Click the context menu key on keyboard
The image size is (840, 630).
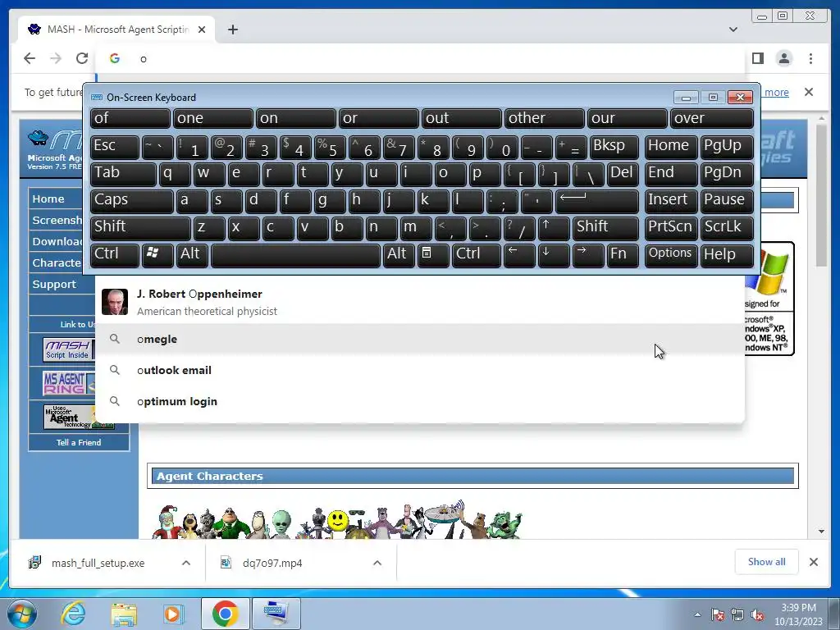[x=433, y=255]
